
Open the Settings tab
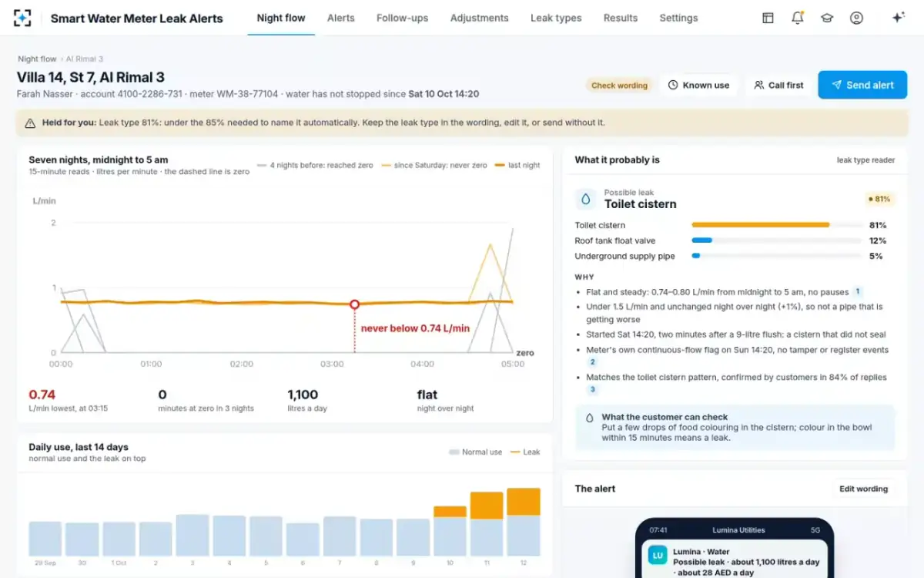(678, 18)
